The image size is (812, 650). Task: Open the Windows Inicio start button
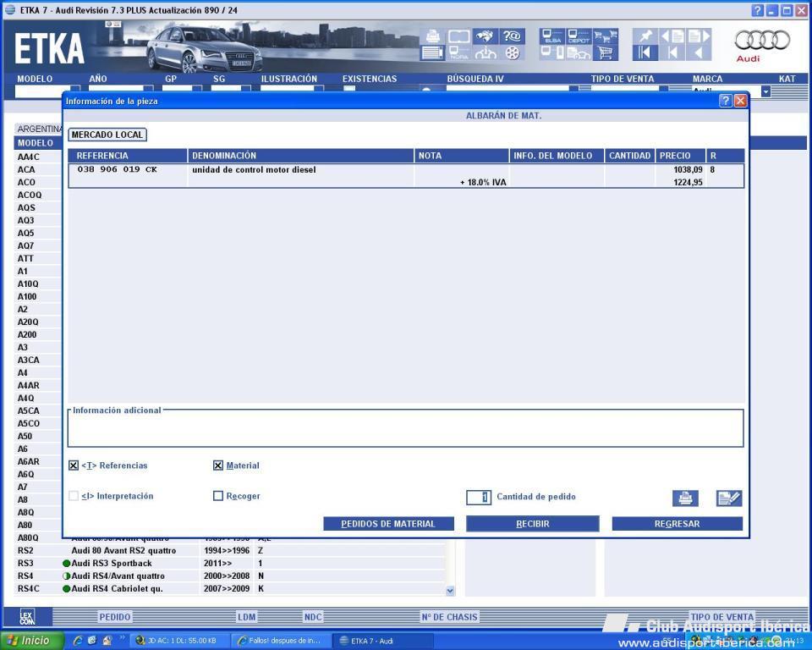[31, 641]
